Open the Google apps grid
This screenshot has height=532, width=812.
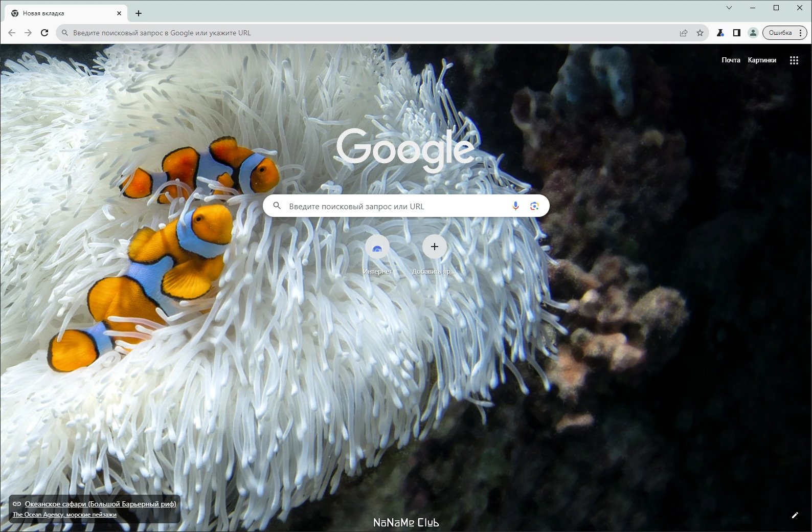[794, 60]
